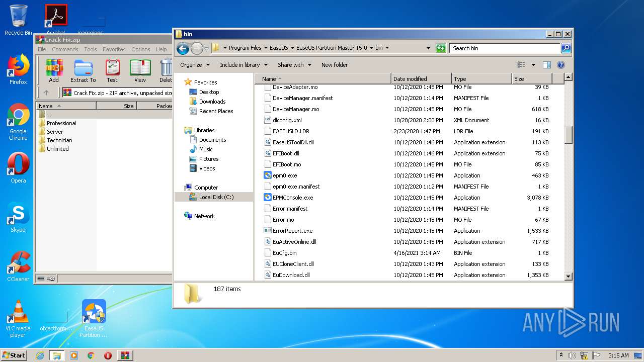Viewport: 644px width, 362px height.
Task: Open EaseUS Partition Master desktop shortcut
Action: 94,319
